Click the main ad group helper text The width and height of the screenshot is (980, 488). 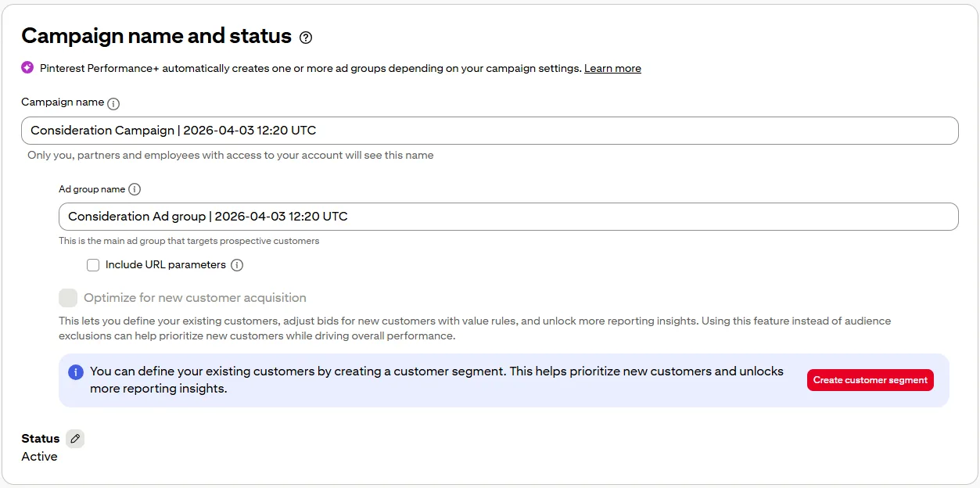click(x=188, y=241)
